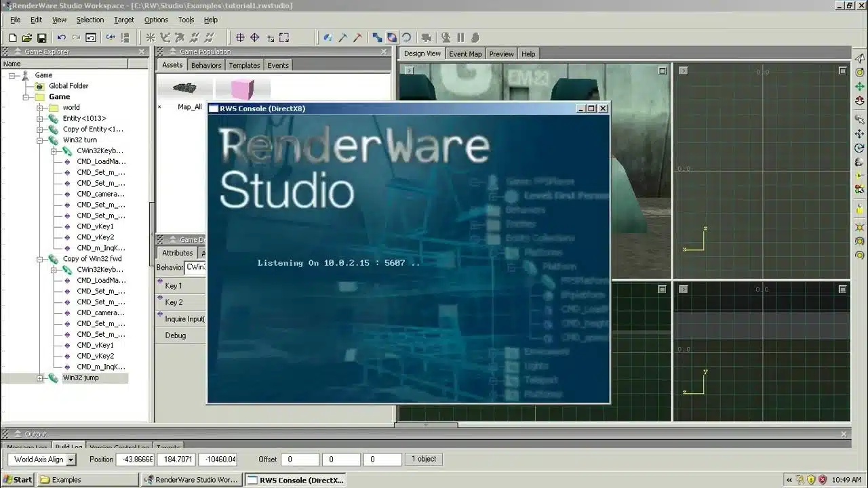Toggle maximize on 3D perspective viewport
This screenshot has height=488, width=868.
pyautogui.click(x=663, y=71)
